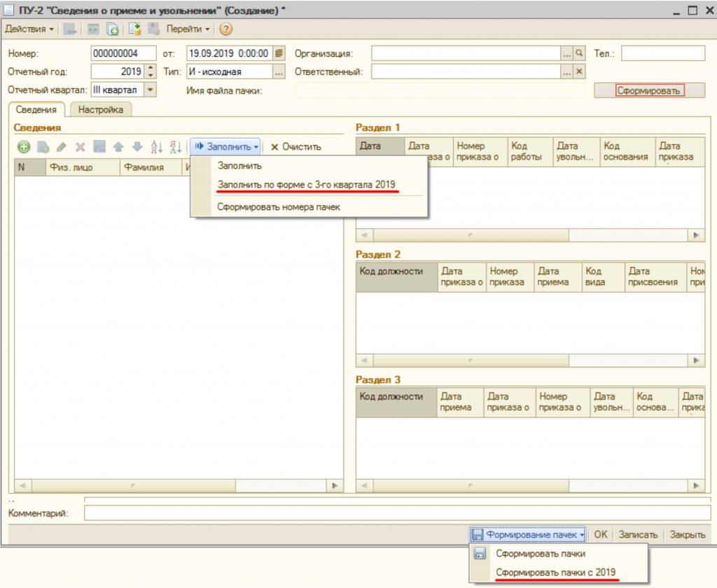Select 'Заполнить по форме с 3-го квартала 2019'
This screenshot has width=717, height=588.
coord(307,185)
